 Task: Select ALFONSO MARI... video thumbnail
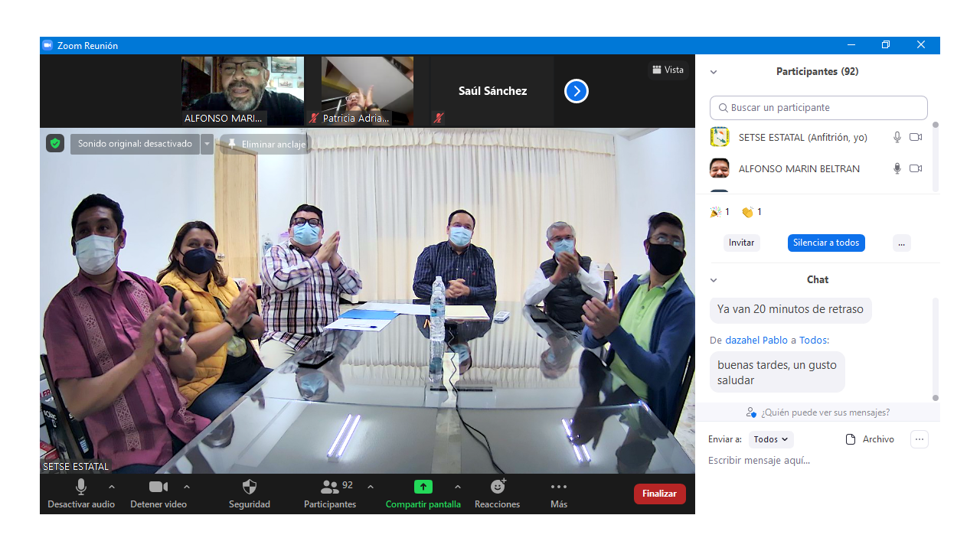pyautogui.click(x=243, y=91)
